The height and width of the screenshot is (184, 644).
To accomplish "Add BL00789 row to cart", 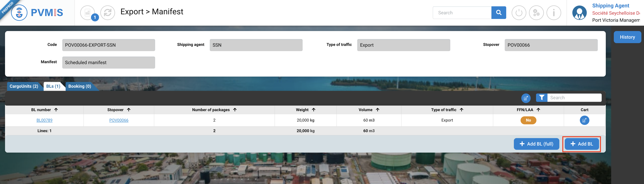I will [584, 120].
